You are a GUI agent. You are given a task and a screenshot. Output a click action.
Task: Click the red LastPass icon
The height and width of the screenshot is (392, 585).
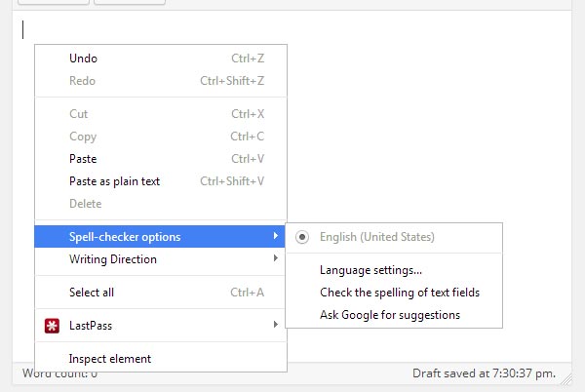52,326
